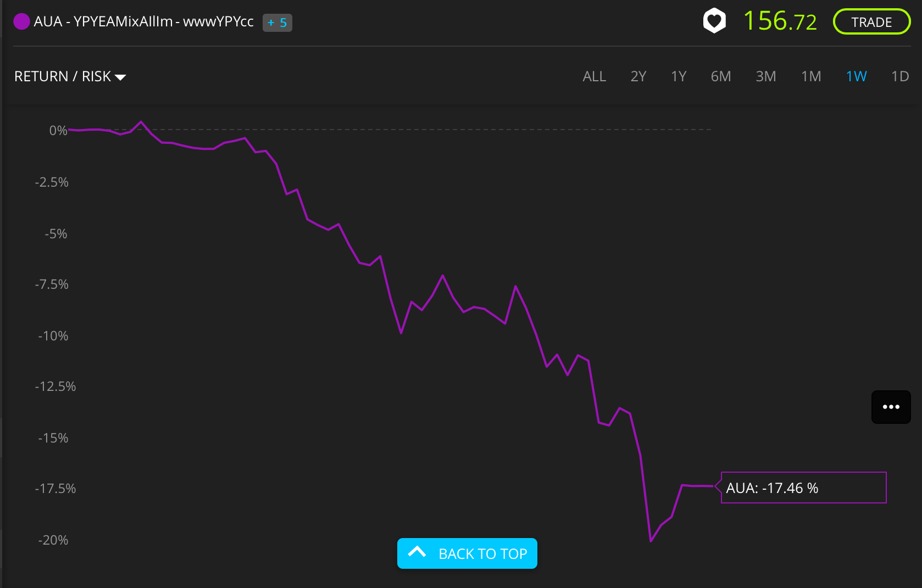Choose the 1M time period

pyautogui.click(x=811, y=76)
